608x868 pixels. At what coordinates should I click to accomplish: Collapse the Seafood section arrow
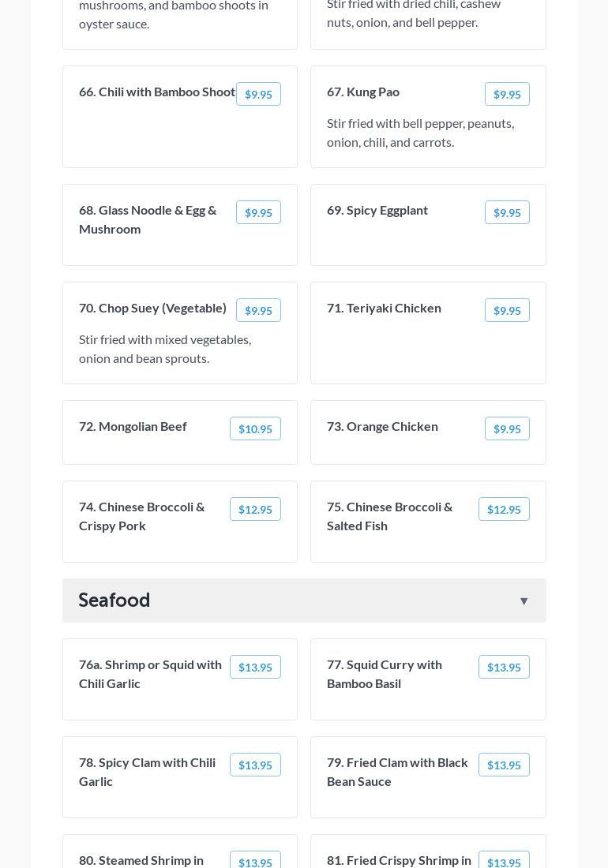point(524,601)
